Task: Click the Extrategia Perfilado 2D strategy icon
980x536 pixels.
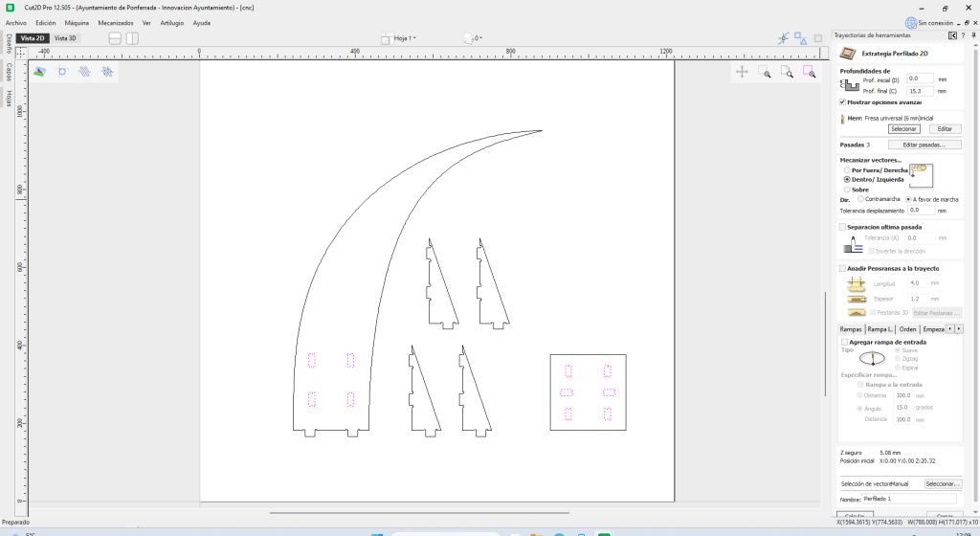Action: click(848, 53)
